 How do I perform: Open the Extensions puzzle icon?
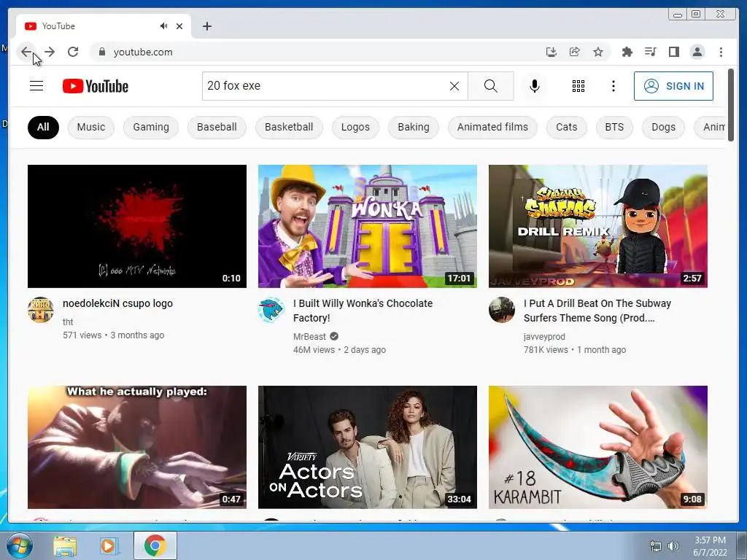click(627, 52)
